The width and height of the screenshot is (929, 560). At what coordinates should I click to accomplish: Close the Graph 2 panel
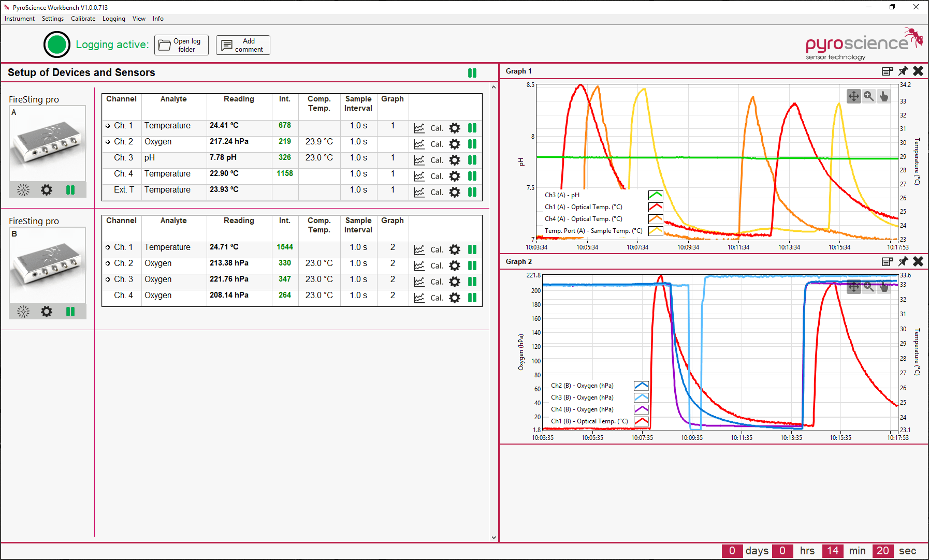918,261
